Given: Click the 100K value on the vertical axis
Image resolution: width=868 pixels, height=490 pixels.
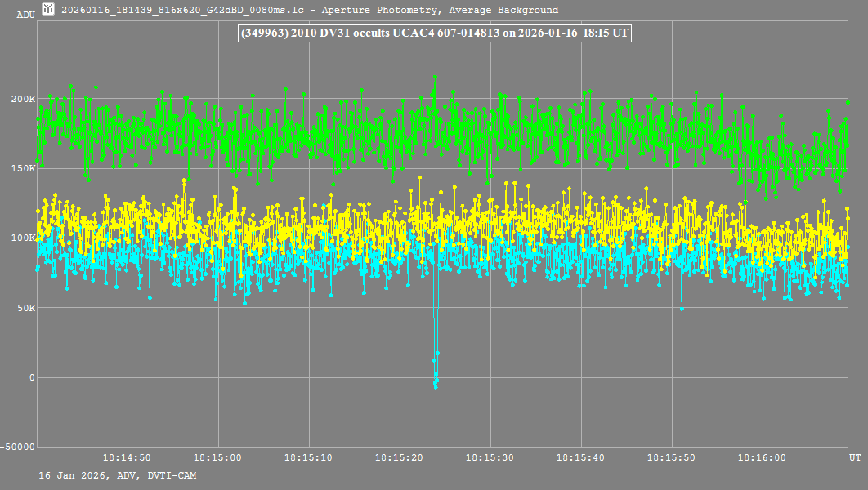Looking at the screenshot, I should [x=22, y=238].
